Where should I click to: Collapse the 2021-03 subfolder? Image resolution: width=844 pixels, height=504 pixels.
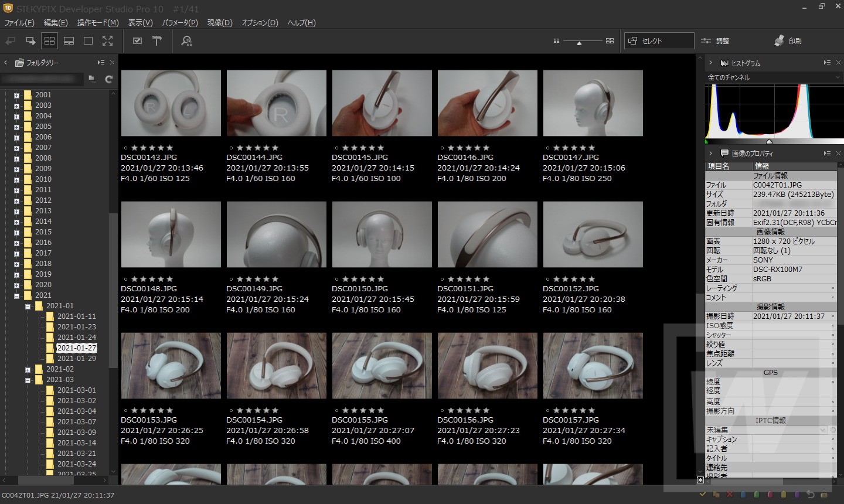(x=28, y=380)
